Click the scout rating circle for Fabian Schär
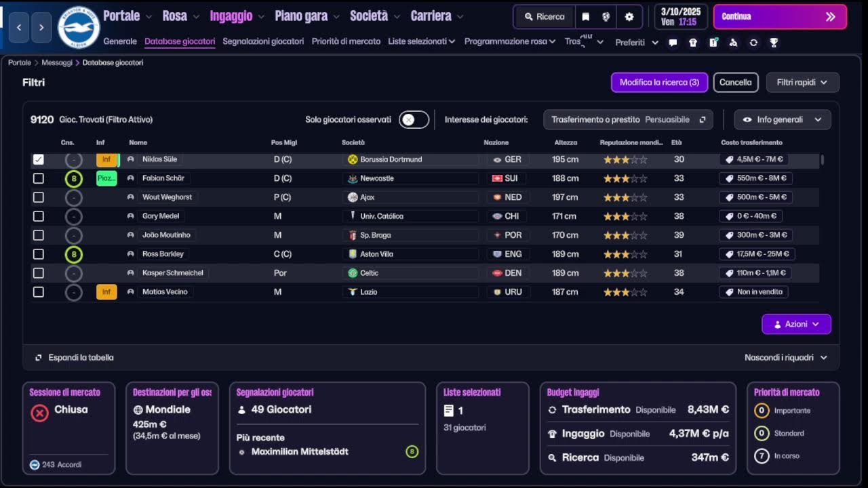Screen dimensions: 868x488 pyautogui.click(x=73, y=179)
